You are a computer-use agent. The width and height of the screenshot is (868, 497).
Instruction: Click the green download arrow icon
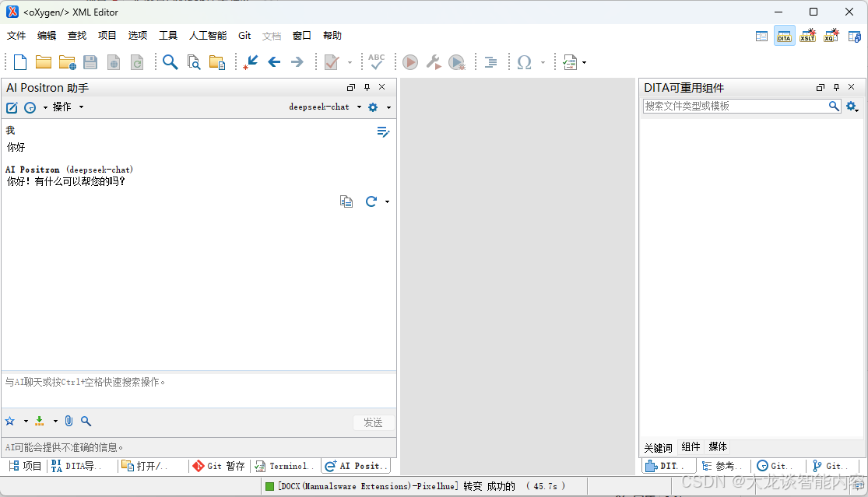pyautogui.click(x=39, y=422)
